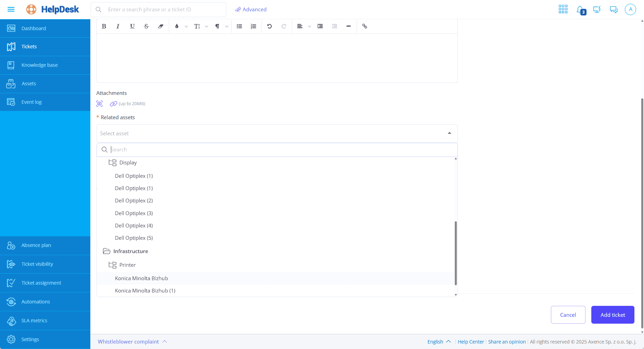Image resolution: width=644 pixels, height=349 pixels.
Task: Cancel the ticket creation
Action: point(568,315)
